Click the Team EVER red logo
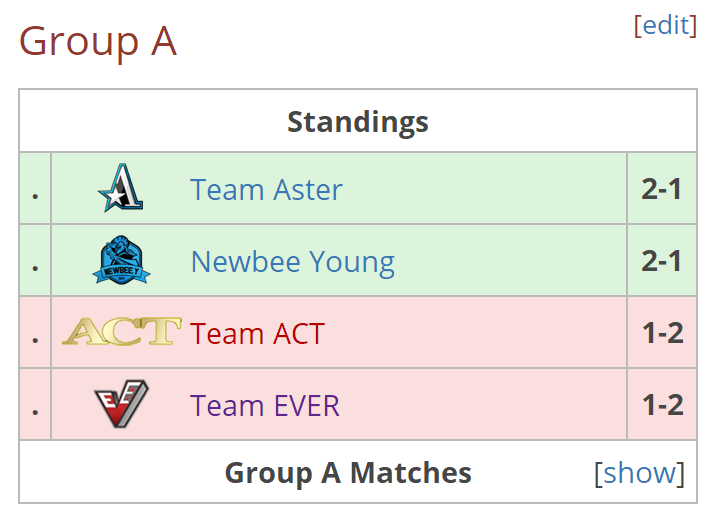 121,403
